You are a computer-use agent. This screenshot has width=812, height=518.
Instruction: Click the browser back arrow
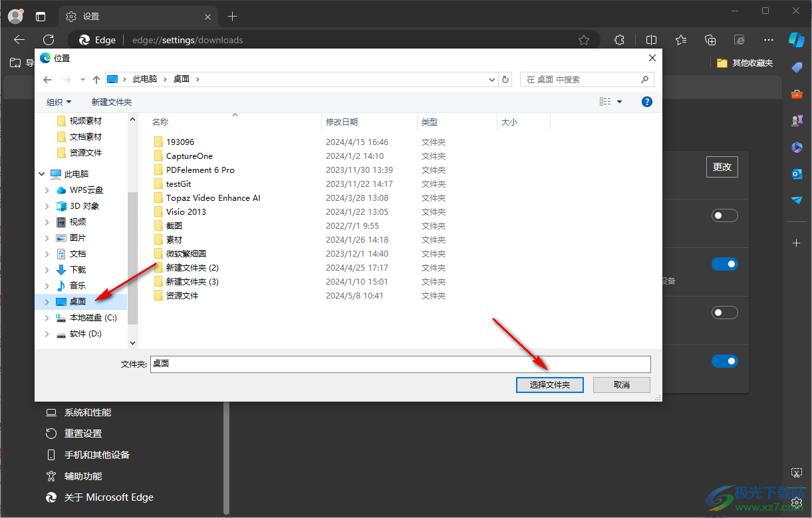click(x=19, y=40)
